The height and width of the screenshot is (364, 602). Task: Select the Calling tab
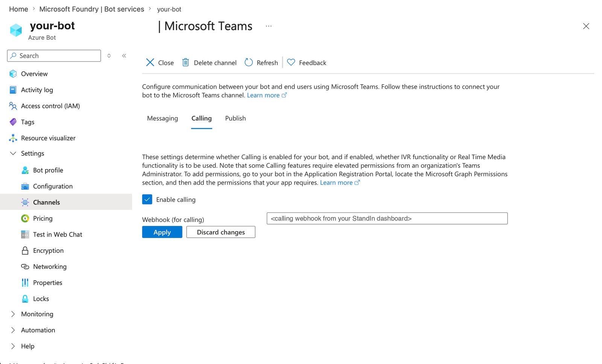pos(202,118)
